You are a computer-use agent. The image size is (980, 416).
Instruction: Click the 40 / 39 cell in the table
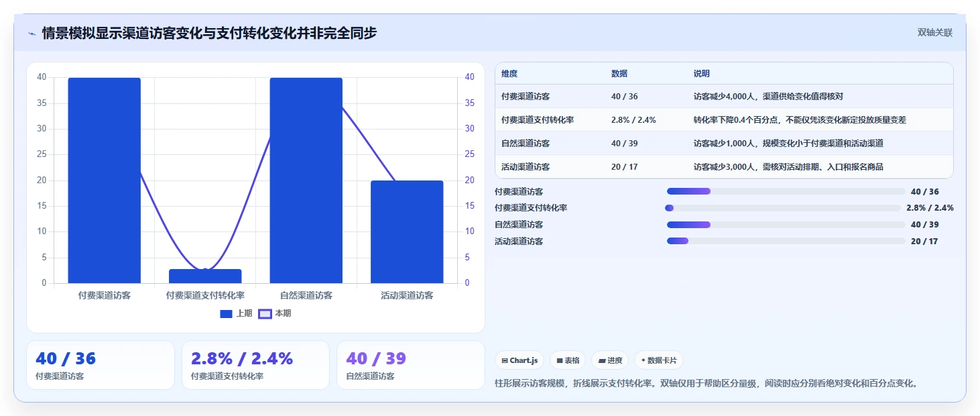click(625, 144)
